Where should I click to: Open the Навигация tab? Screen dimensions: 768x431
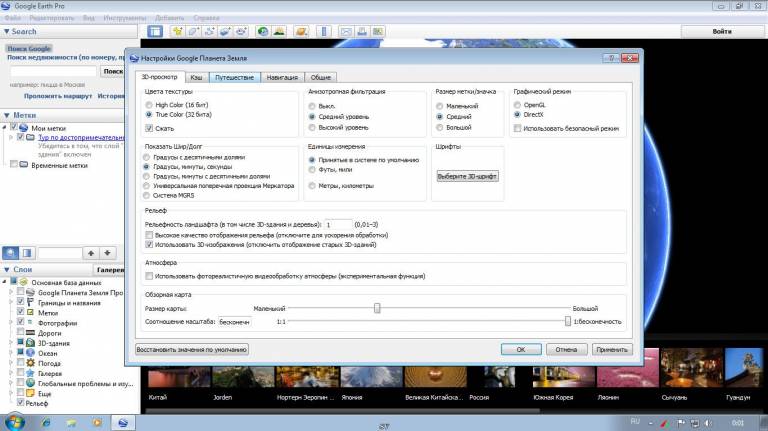(x=282, y=77)
